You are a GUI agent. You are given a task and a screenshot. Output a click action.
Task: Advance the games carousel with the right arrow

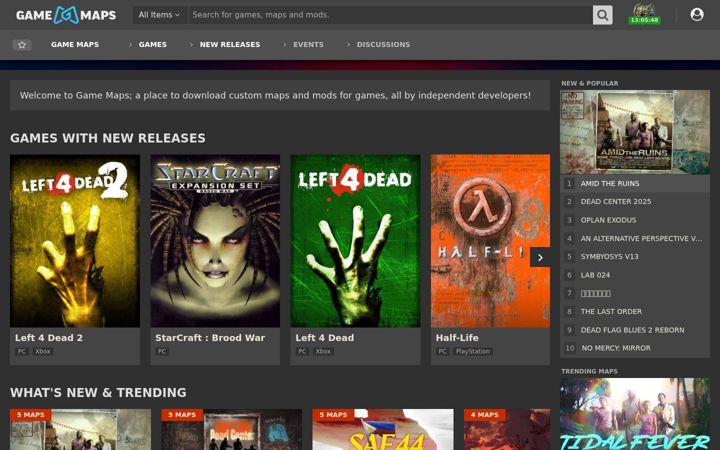click(x=540, y=258)
